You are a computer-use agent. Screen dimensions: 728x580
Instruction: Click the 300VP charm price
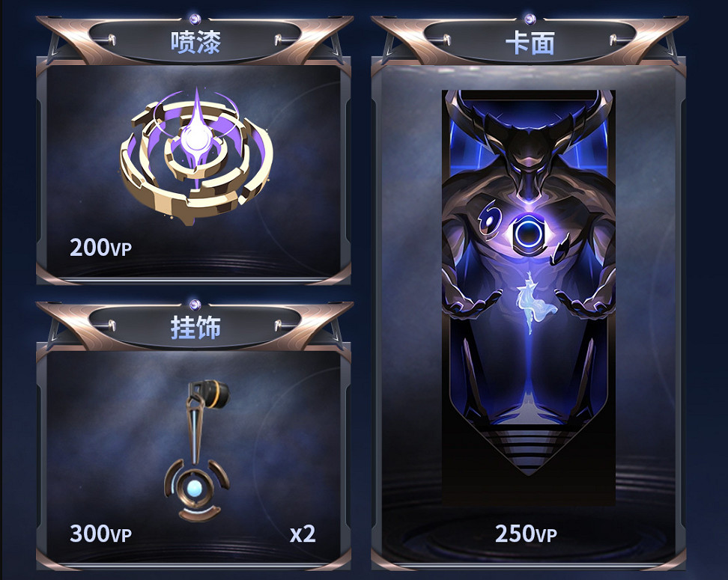pyautogui.click(x=101, y=534)
